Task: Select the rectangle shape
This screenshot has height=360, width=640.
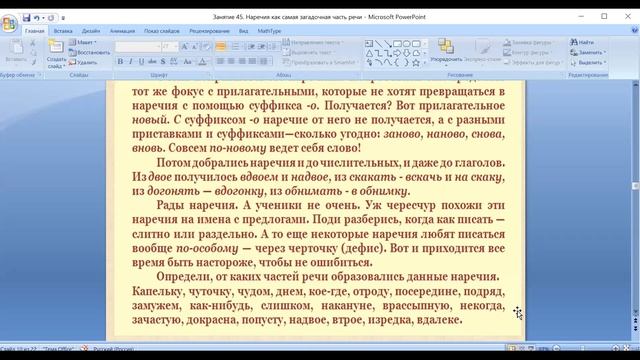Action: 397,44
